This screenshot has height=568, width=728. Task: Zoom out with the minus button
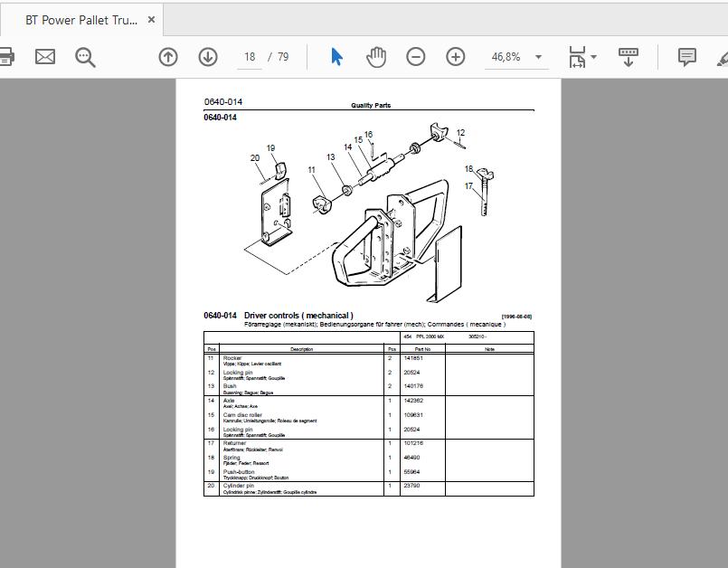coord(415,57)
